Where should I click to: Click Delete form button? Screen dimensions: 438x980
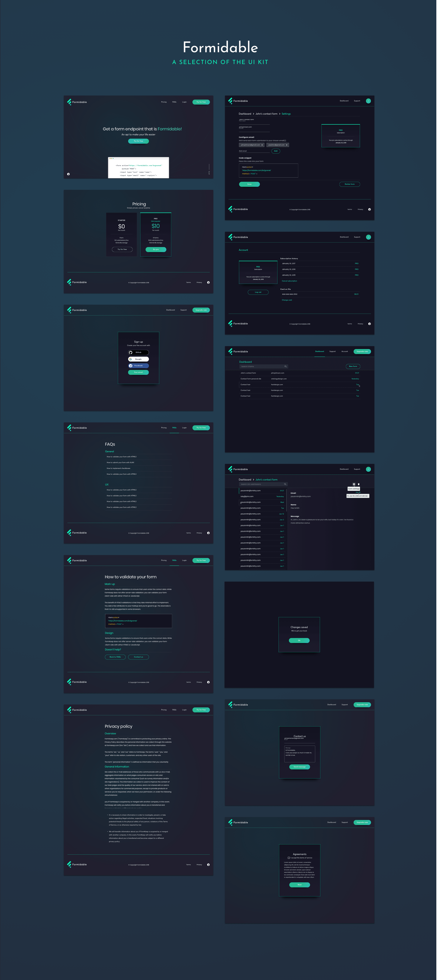point(350,184)
